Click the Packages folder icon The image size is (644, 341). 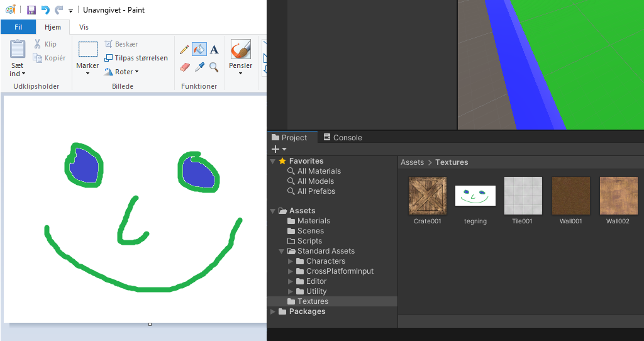(x=282, y=311)
